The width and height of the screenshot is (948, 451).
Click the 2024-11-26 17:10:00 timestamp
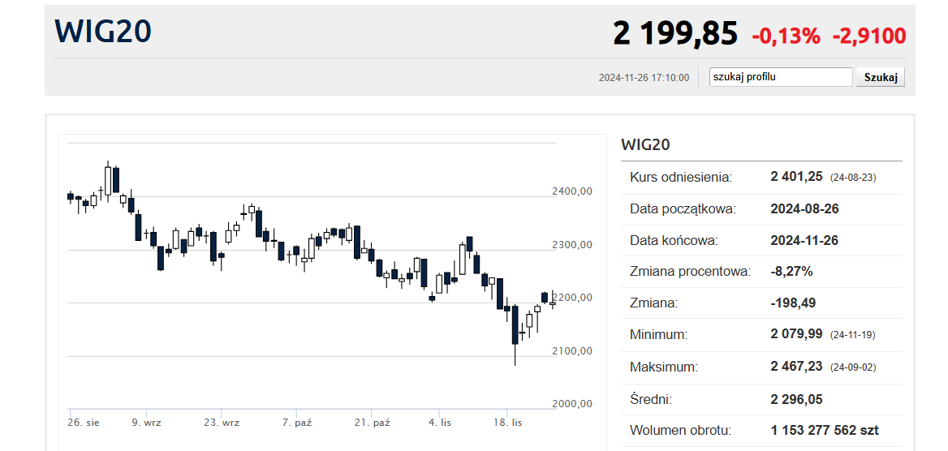pos(643,78)
